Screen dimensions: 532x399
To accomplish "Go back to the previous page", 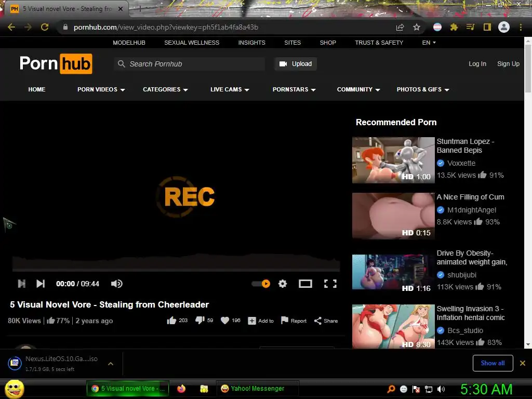I will tap(11, 27).
